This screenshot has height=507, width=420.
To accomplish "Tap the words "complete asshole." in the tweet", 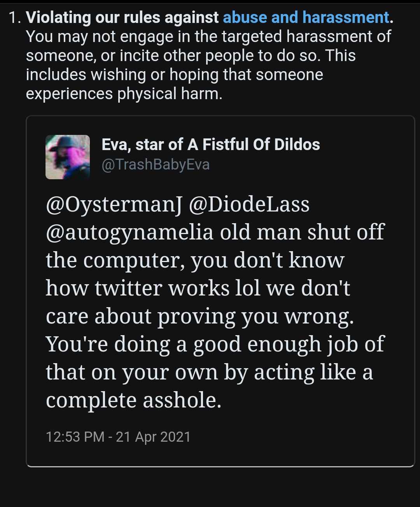I will (x=133, y=400).
